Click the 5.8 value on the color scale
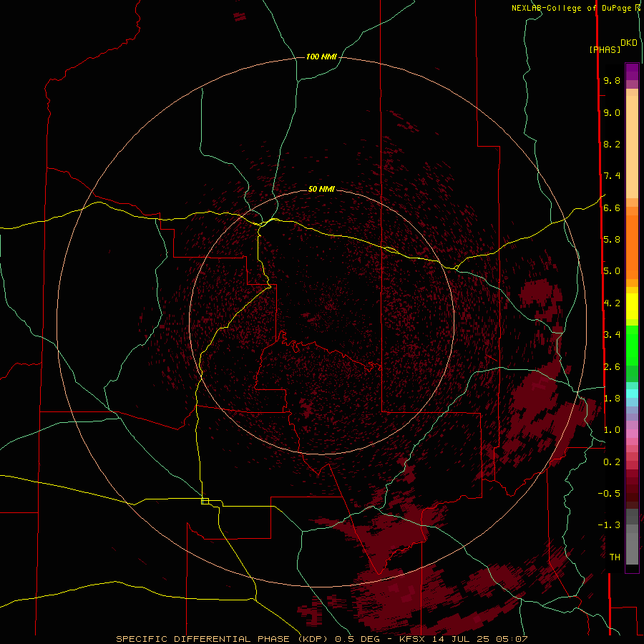 [x=612, y=240]
